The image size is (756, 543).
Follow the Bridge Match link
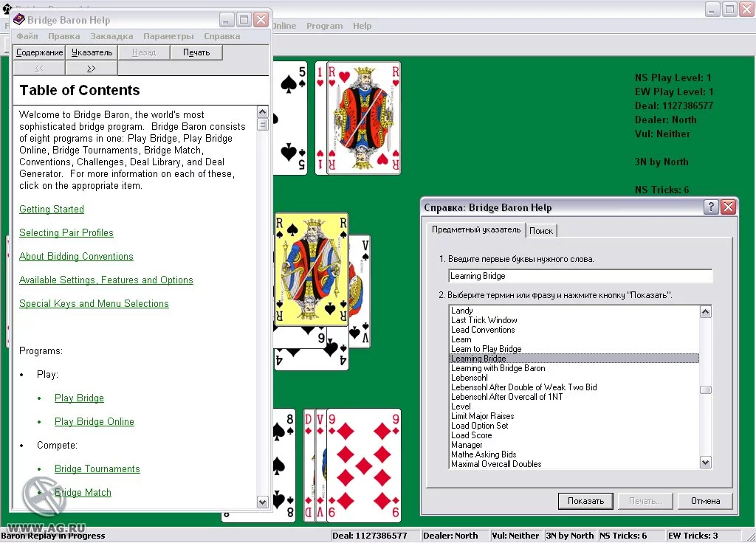pos(83,492)
